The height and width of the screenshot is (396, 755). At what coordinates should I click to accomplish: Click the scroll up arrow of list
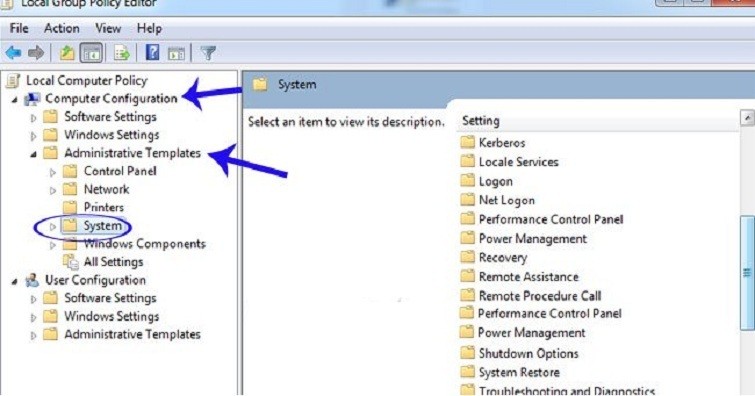click(747, 118)
